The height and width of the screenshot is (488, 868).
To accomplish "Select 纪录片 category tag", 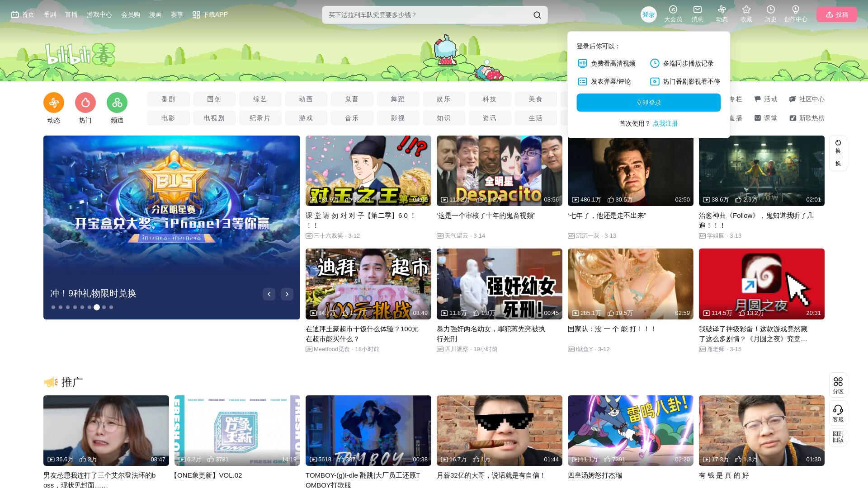I will tap(260, 118).
